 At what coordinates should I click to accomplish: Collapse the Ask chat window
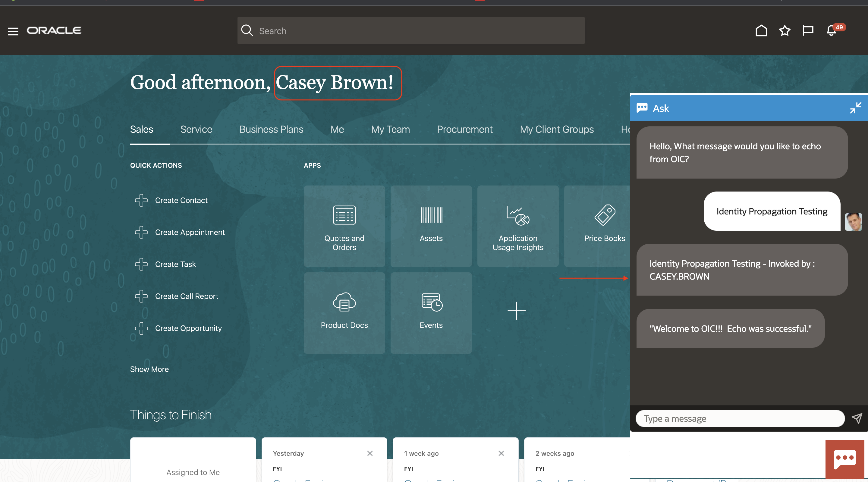pyautogui.click(x=855, y=108)
